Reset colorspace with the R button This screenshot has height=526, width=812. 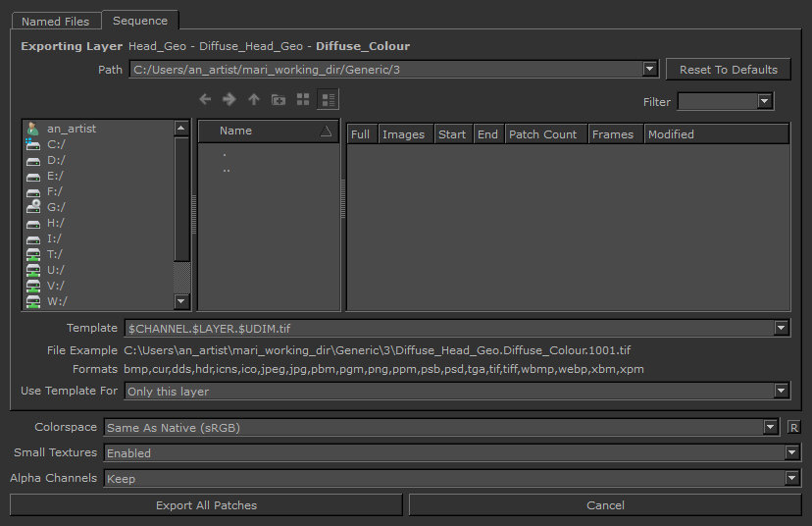point(794,428)
